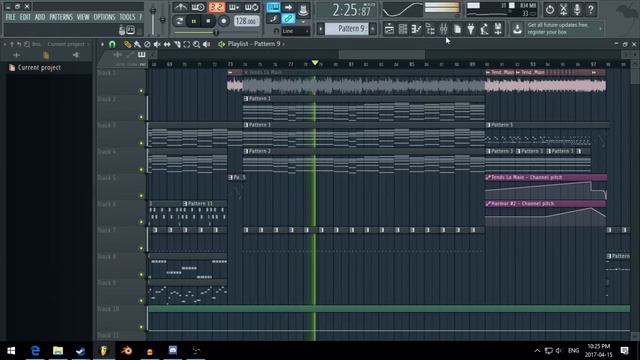The image size is (640, 360).
Task: Open the PATTERNS menu
Action: click(x=61, y=17)
